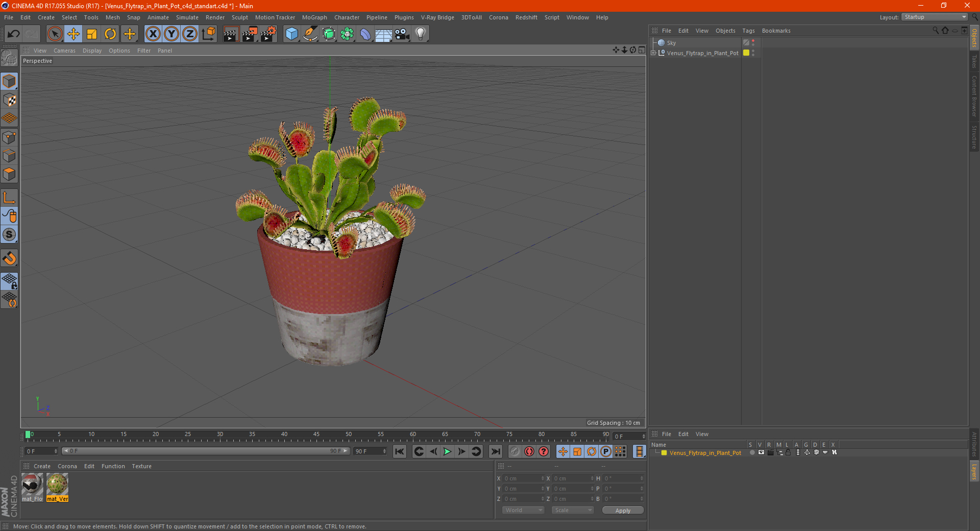
Task: Toggle Venus_Flytrap layer visibility eye icon
Action: (761, 453)
